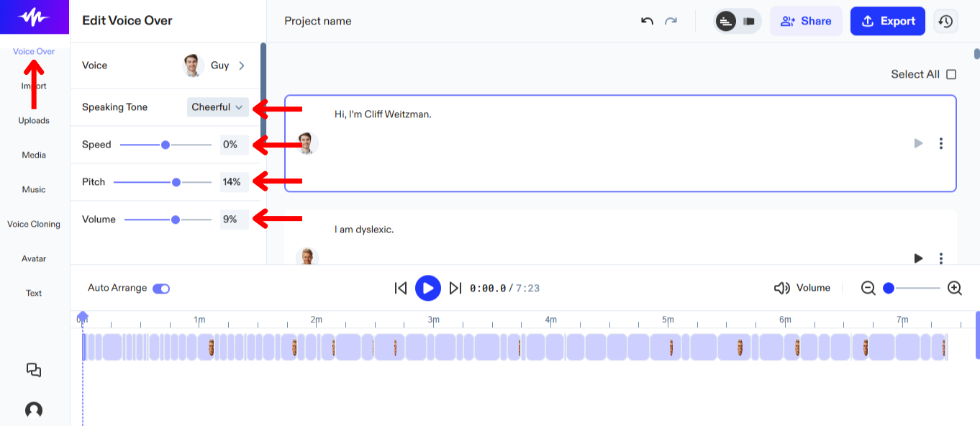The image size is (980, 426).
Task: Click the Speed 0% value field
Action: 235,145
